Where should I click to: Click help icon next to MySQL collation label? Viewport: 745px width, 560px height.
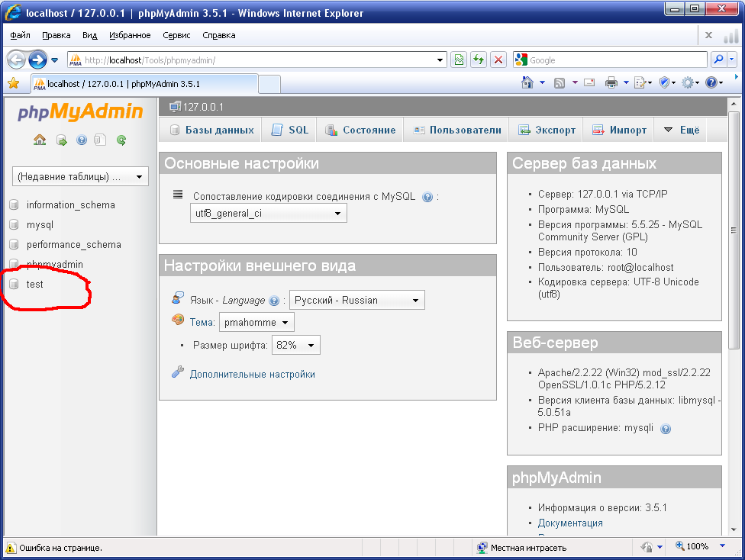[427, 197]
